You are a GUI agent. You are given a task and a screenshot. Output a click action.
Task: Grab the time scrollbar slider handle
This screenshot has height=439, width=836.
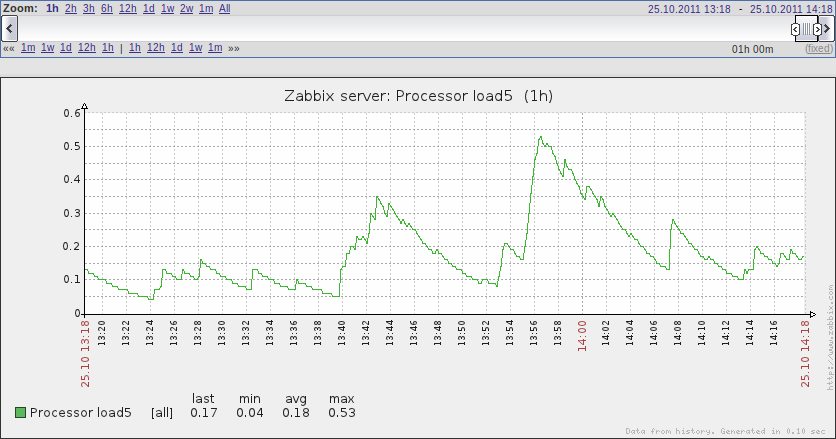click(x=806, y=29)
